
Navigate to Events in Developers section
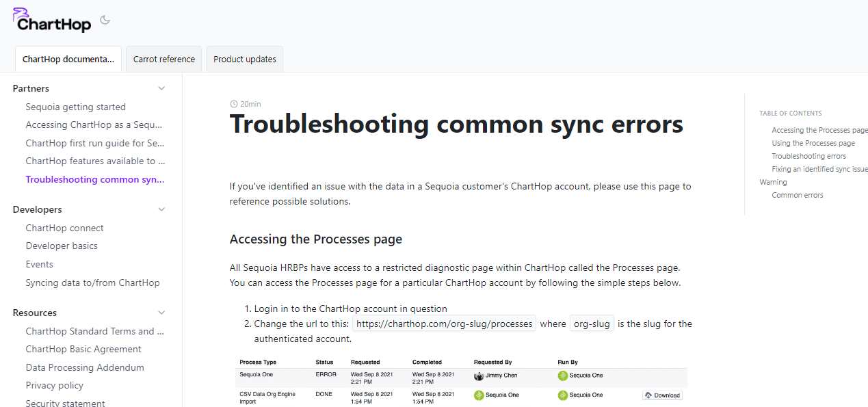click(40, 264)
